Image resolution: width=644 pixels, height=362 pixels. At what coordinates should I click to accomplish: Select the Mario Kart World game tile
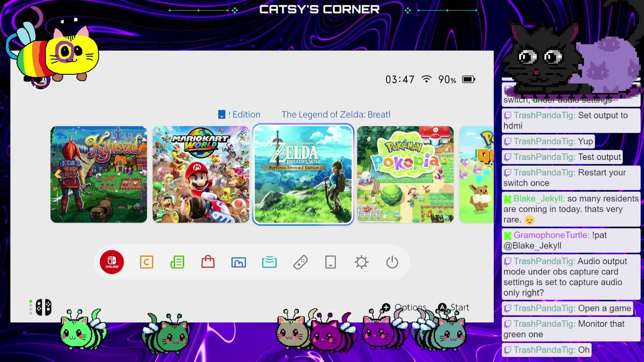(201, 174)
